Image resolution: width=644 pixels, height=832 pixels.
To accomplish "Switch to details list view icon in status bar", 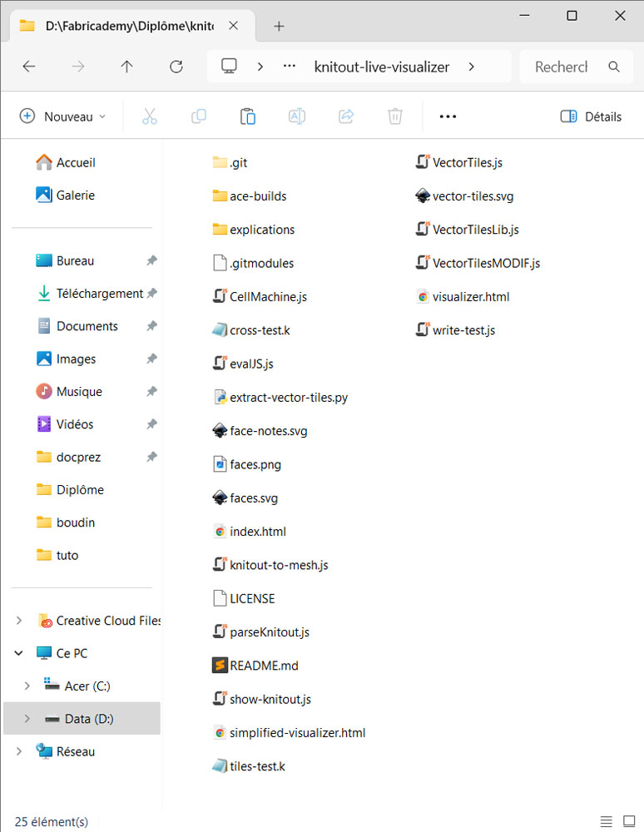I will (x=607, y=821).
